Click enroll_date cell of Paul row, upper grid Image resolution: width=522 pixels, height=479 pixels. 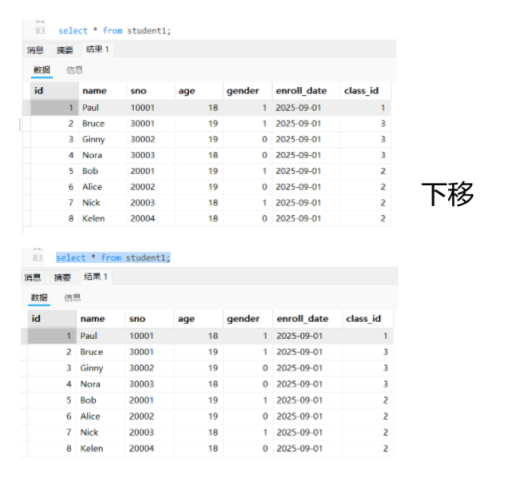click(306, 108)
